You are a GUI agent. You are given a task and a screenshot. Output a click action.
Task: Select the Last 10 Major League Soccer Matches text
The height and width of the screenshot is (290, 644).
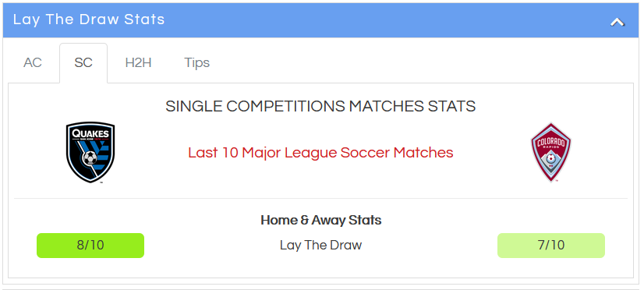[x=320, y=152]
